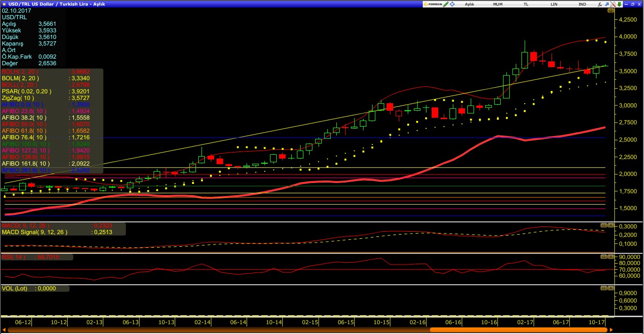The image size is (644, 334).
Task: Click the blue arrow export icon
Action: pyautogui.click(x=606, y=4)
